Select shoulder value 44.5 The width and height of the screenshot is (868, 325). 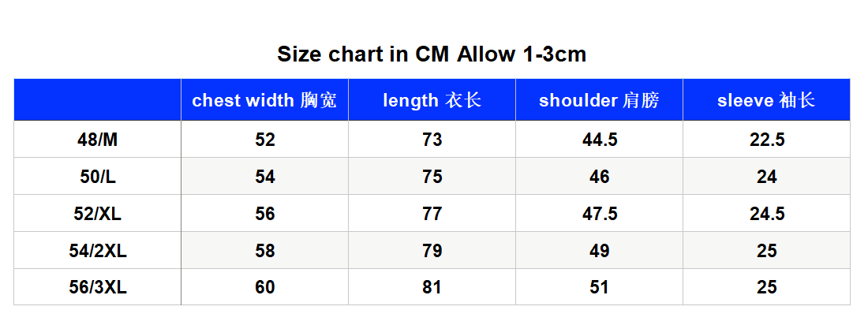tap(600, 140)
